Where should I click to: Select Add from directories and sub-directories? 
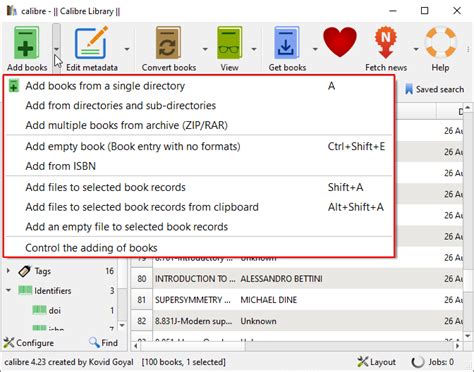tap(199, 106)
